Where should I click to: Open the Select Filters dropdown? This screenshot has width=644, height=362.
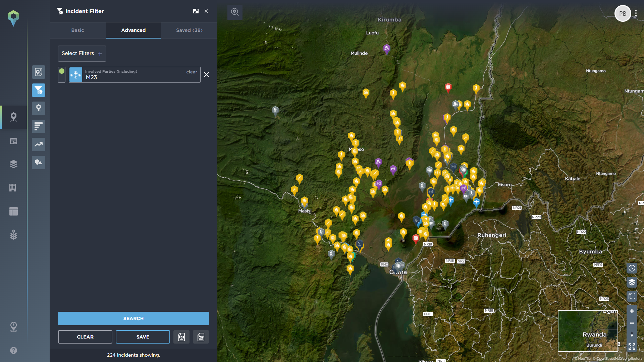click(x=82, y=54)
